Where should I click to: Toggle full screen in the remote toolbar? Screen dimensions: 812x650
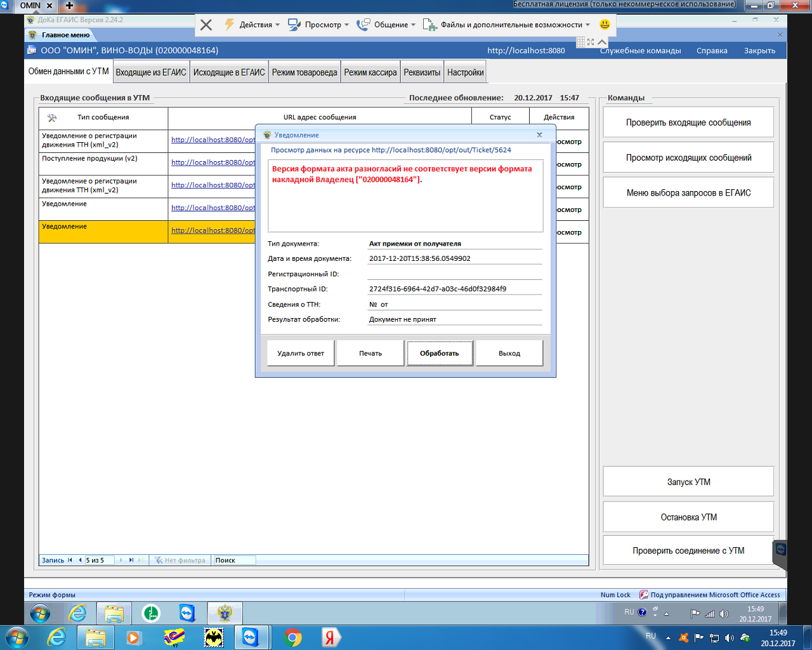pos(591,42)
